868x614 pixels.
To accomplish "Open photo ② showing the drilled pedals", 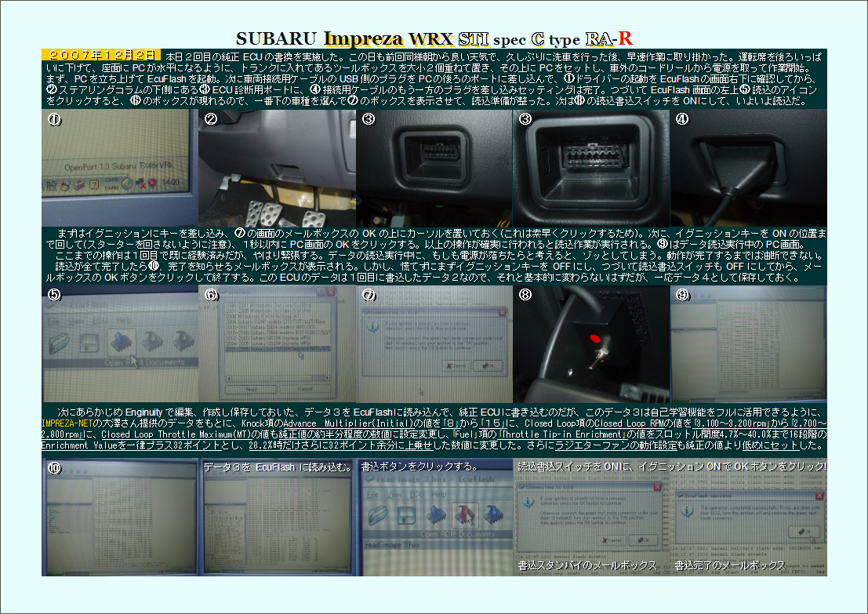I will 277,168.
